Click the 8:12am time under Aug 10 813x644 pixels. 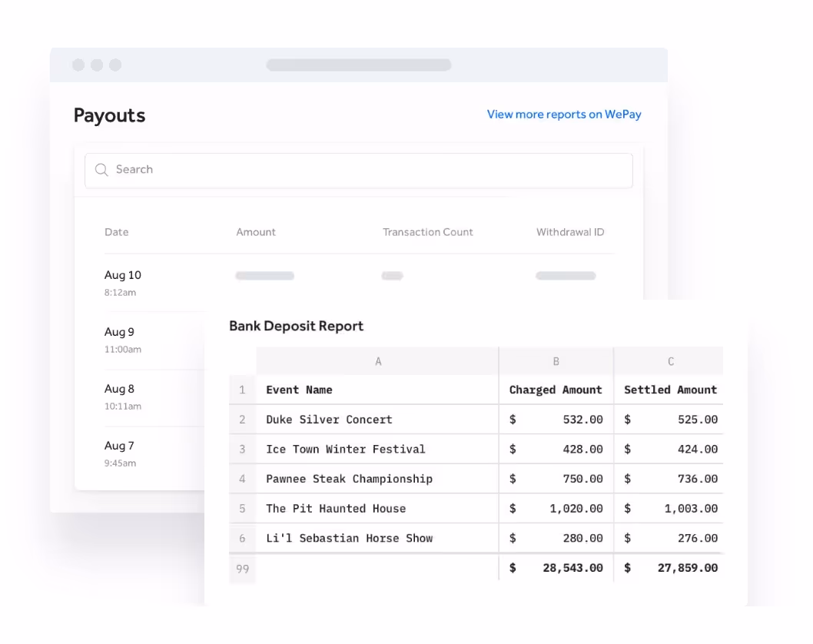tap(121, 293)
